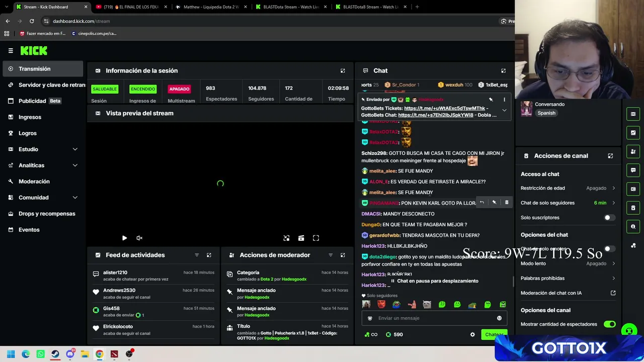Open Ingresos in the sidebar
This screenshot has width=644, height=362.
[43, 117]
